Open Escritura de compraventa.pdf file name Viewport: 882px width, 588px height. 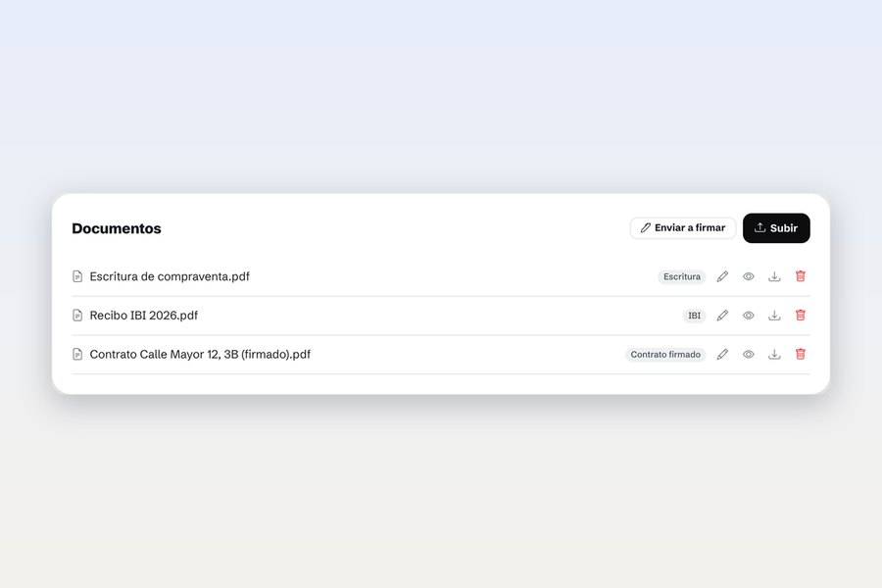(170, 276)
